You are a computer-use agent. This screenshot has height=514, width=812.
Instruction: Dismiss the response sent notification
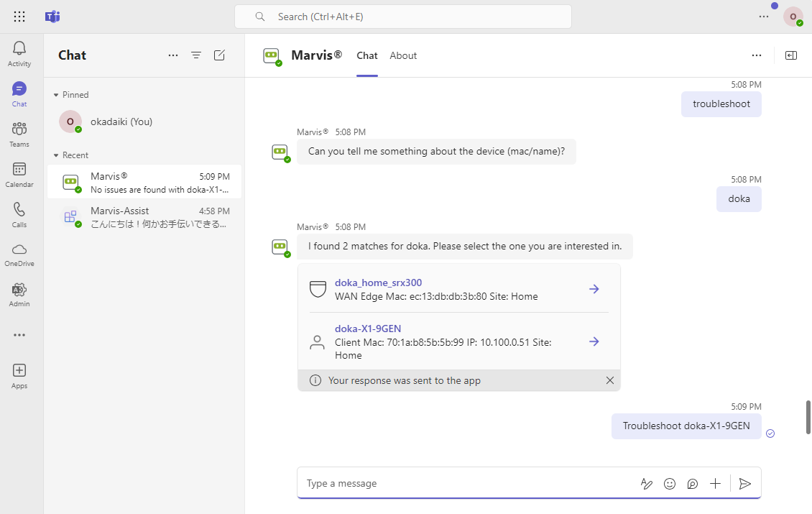(610, 380)
